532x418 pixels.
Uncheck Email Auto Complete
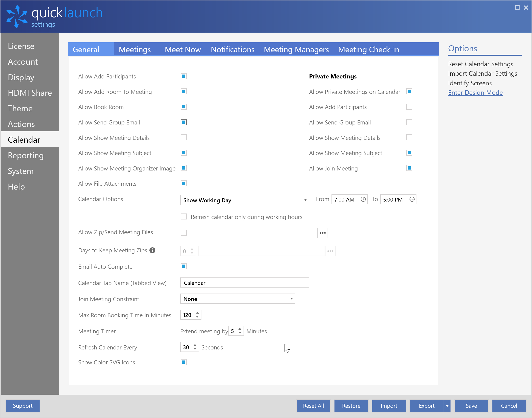184,266
